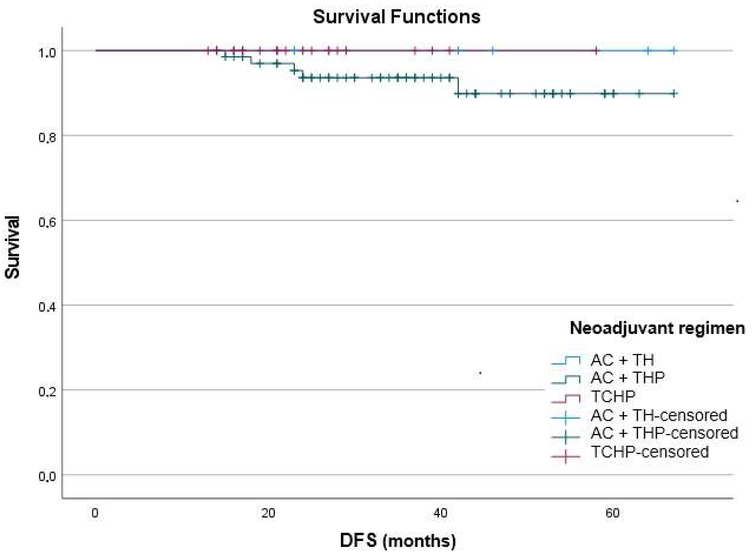Select the 40 tick on the x-axis
Screen dimensions: 753x560
click(440, 513)
